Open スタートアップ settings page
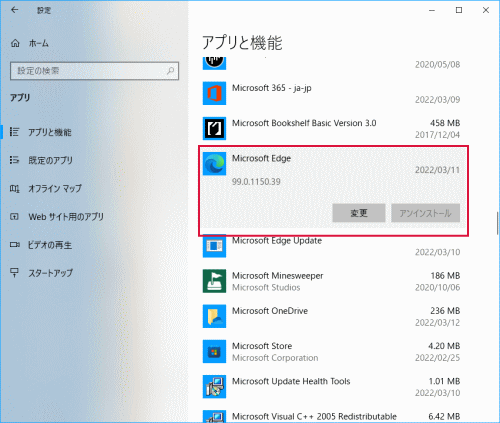The width and height of the screenshot is (500, 423). (40, 273)
